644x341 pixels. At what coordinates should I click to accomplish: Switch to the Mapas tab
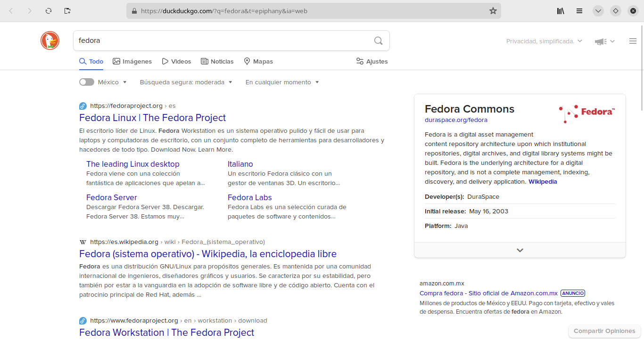258,61
